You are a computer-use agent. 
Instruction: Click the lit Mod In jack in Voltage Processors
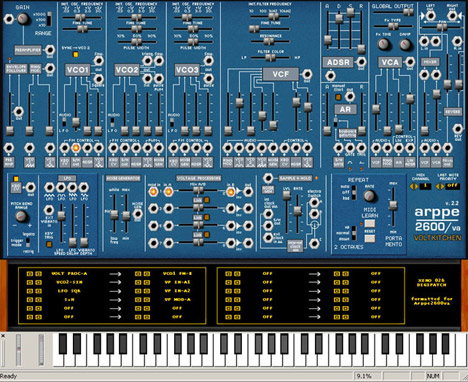(153, 191)
